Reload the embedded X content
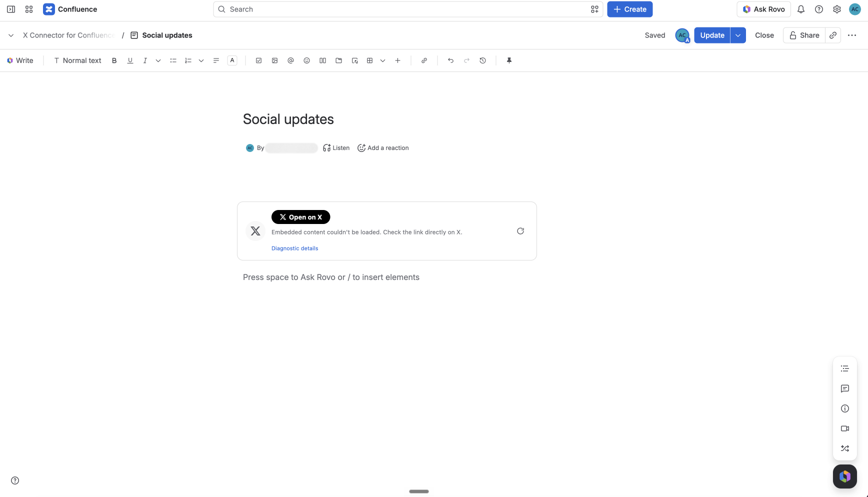868x497 pixels. click(520, 231)
